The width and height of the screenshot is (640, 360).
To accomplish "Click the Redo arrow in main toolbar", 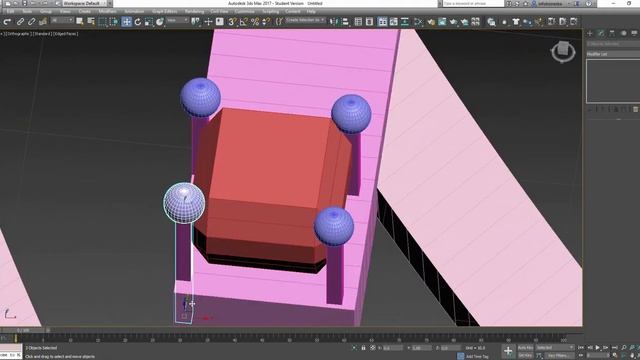I will (7, 22).
